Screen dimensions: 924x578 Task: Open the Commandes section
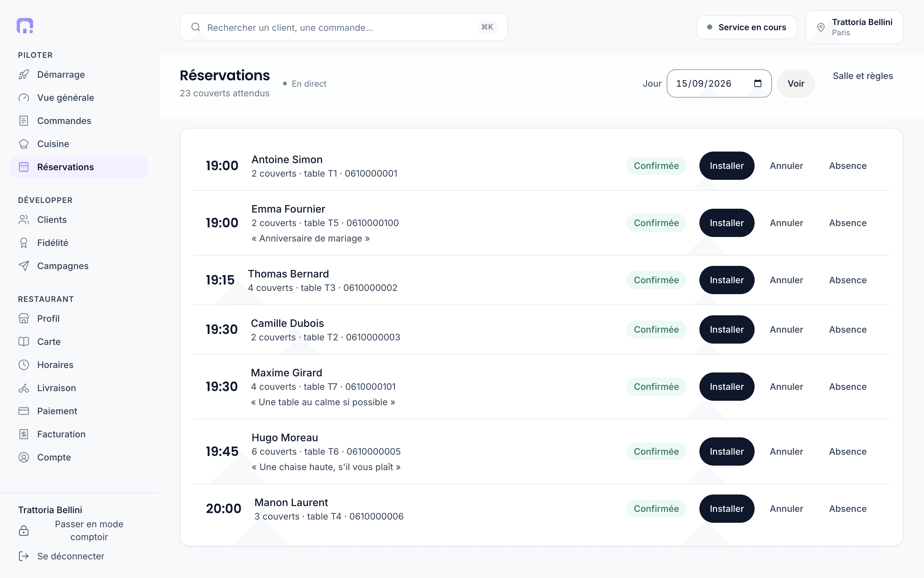(80, 121)
